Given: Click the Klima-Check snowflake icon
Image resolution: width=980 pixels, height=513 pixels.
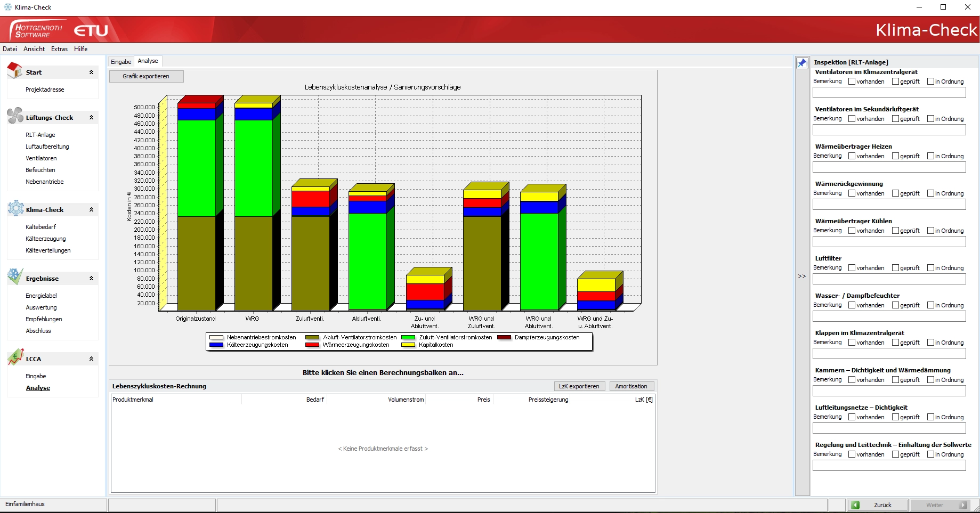Looking at the screenshot, I should point(15,208).
